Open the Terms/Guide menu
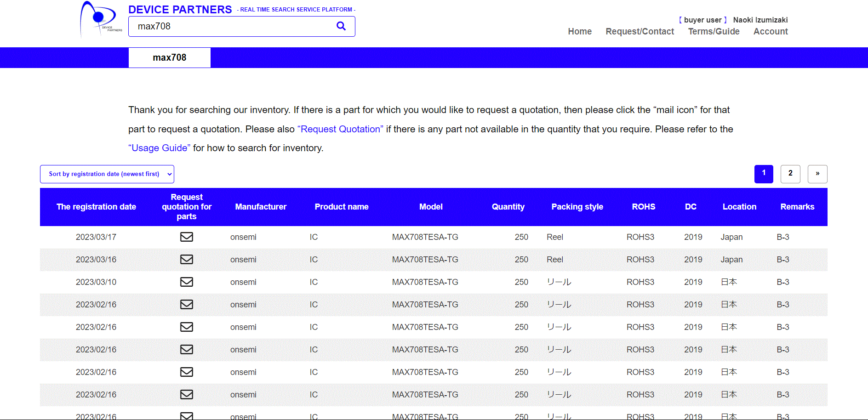 [714, 32]
